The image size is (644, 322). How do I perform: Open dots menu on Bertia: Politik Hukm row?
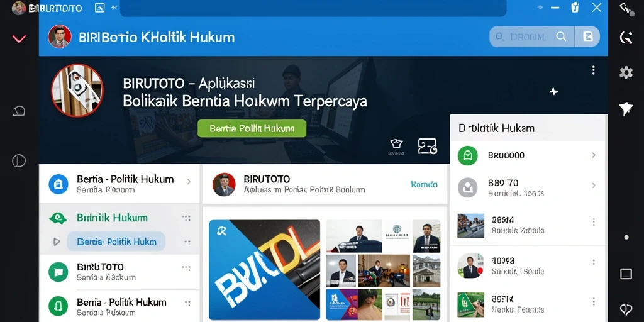pos(187,241)
